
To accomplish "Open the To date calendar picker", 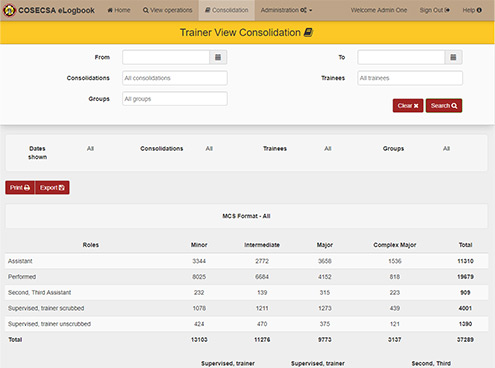I will coord(453,57).
